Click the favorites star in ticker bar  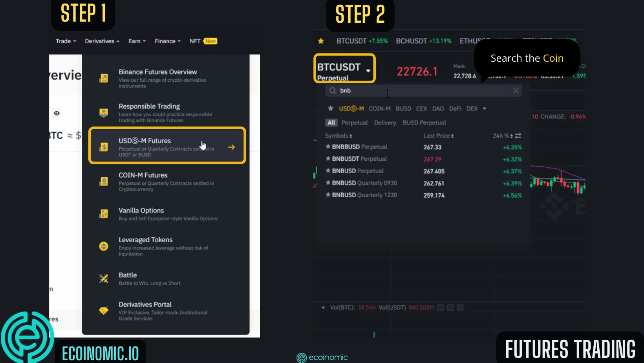[x=321, y=41]
